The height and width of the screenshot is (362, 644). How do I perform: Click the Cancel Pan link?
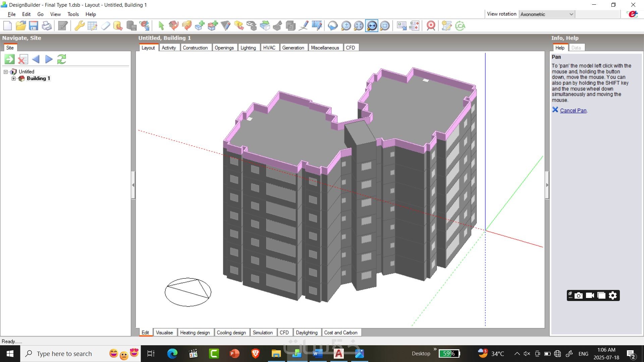pos(573,111)
